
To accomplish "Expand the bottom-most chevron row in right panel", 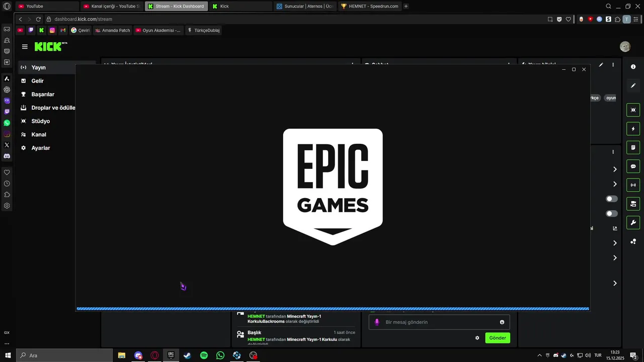I will (615, 284).
